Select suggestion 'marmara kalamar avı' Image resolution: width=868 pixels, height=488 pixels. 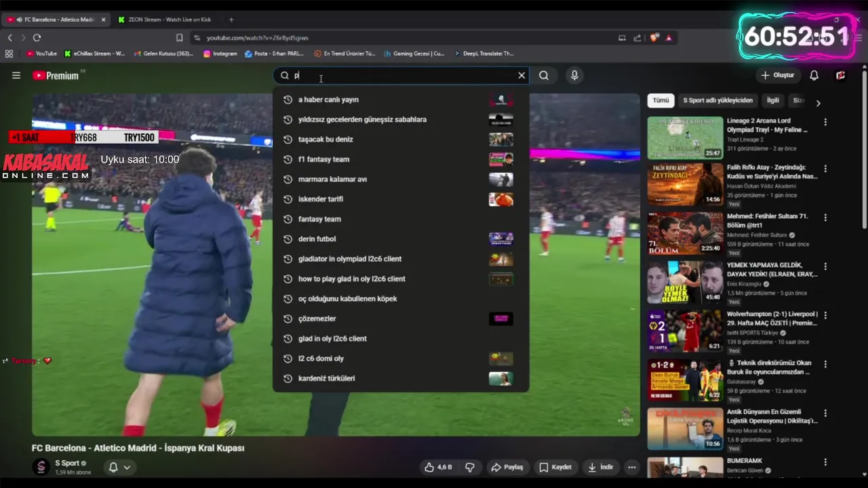[400, 179]
